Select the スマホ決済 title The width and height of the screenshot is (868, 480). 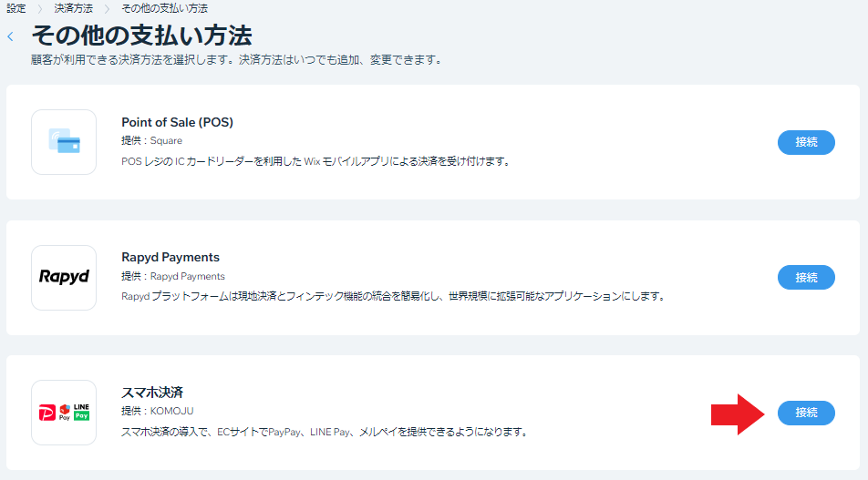152,392
